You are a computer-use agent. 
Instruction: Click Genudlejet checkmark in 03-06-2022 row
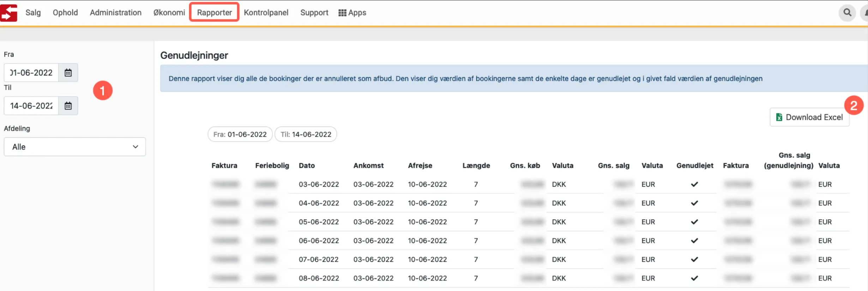click(694, 184)
